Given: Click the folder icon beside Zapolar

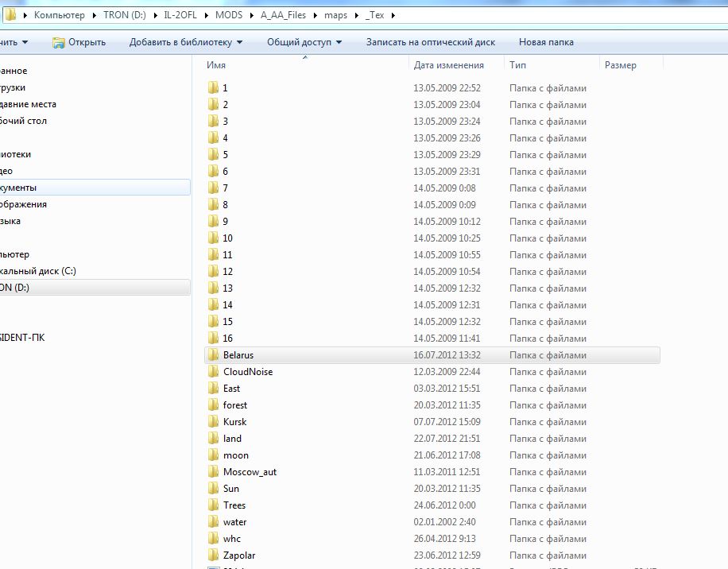Looking at the screenshot, I should point(213,555).
